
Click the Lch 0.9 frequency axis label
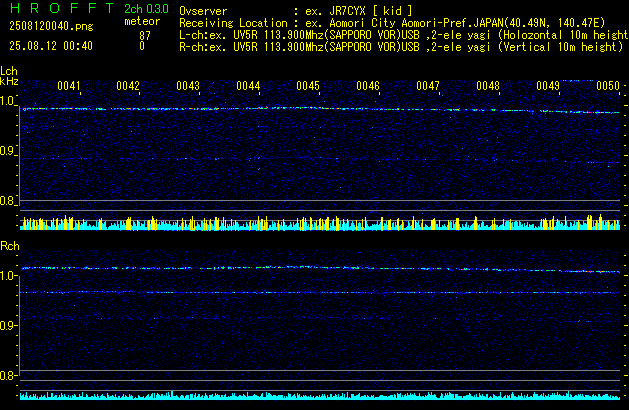click(x=7, y=151)
